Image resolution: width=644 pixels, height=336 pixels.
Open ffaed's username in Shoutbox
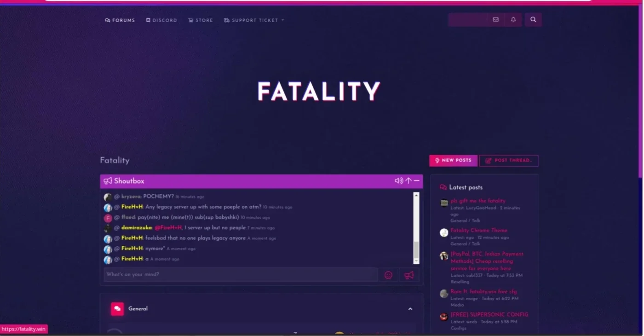click(128, 217)
